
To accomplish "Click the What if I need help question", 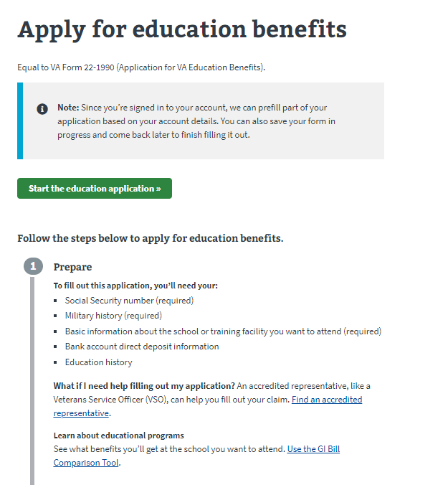I will coord(144,386).
